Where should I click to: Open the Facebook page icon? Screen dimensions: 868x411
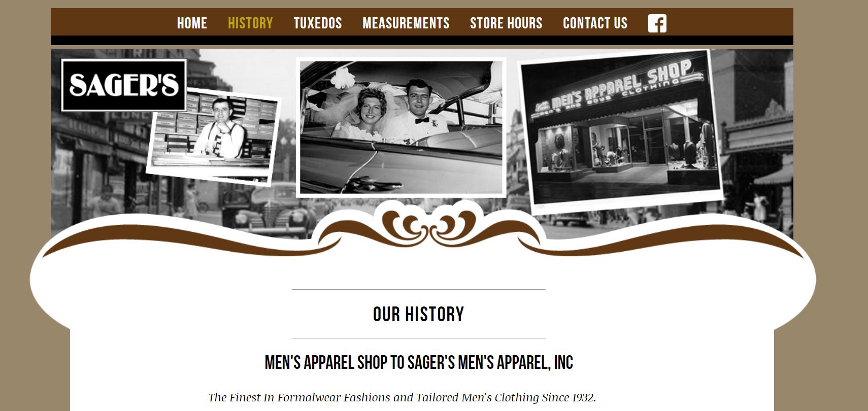pos(657,23)
